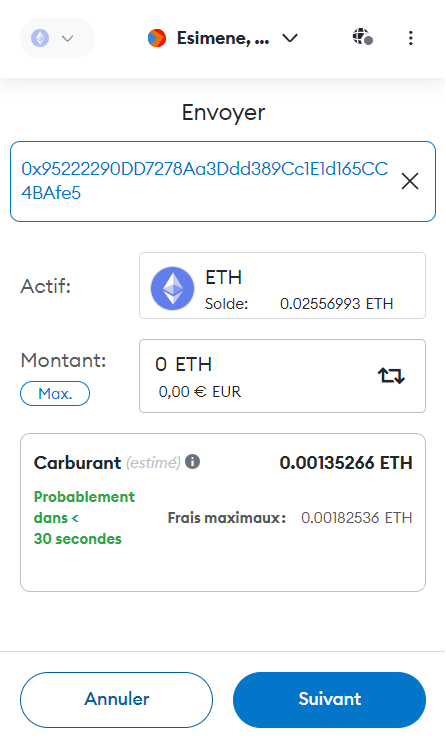
Task: Open the Ethereum network selector
Action: coord(57,38)
